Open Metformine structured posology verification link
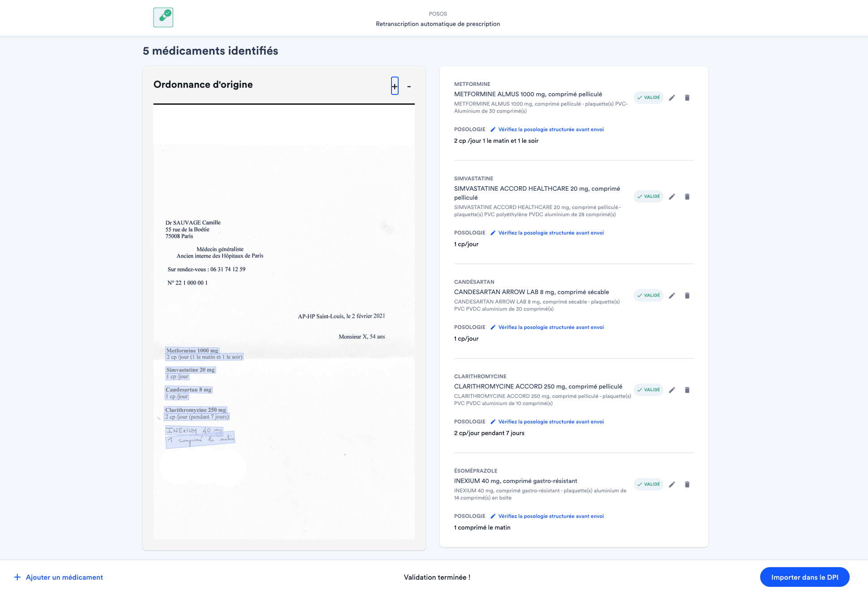Viewport: 868px width, 594px height. tap(550, 129)
